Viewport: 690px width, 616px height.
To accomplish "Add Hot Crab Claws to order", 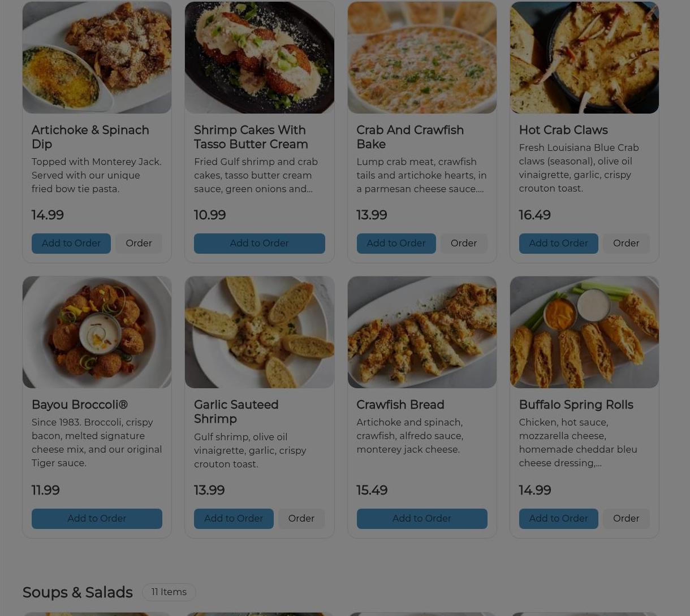I will (x=558, y=244).
